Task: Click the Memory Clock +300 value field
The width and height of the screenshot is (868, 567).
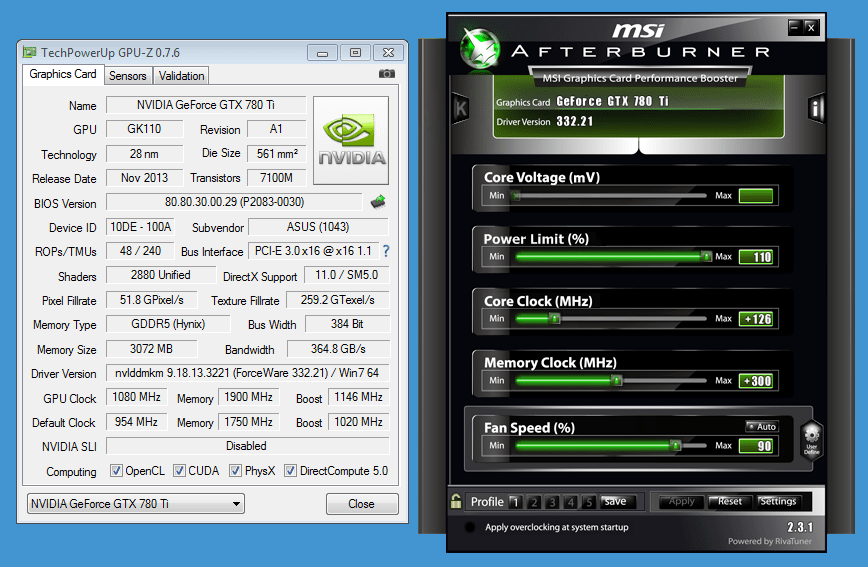Action: 756,381
